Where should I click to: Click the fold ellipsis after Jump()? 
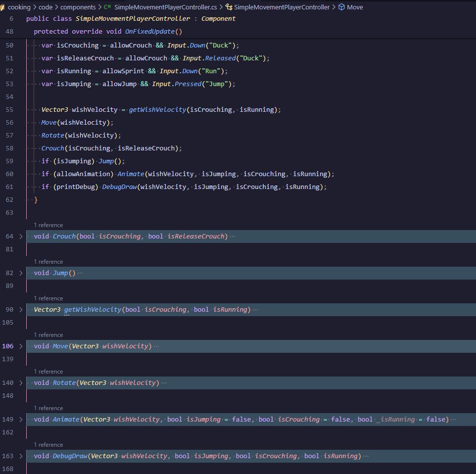pyautogui.click(x=80, y=273)
